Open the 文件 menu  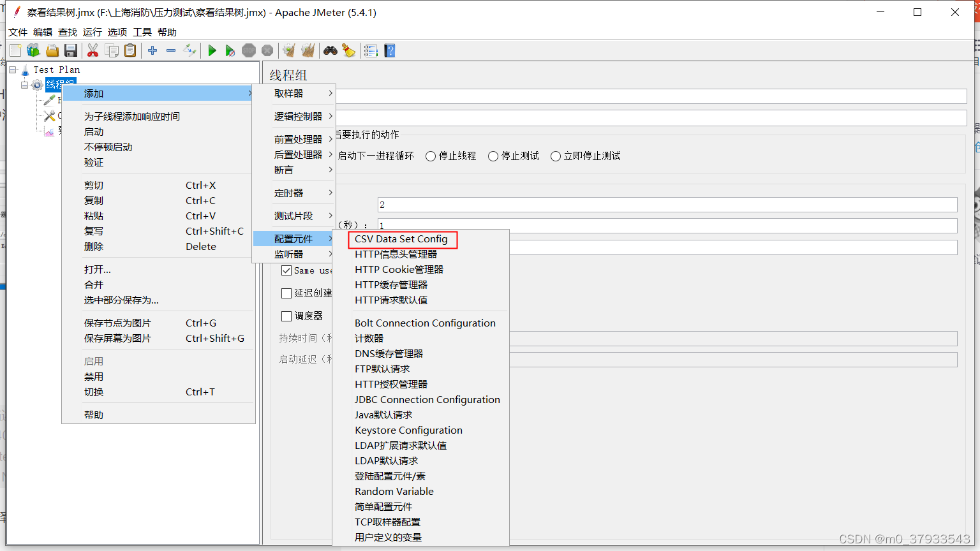pos(18,32)
